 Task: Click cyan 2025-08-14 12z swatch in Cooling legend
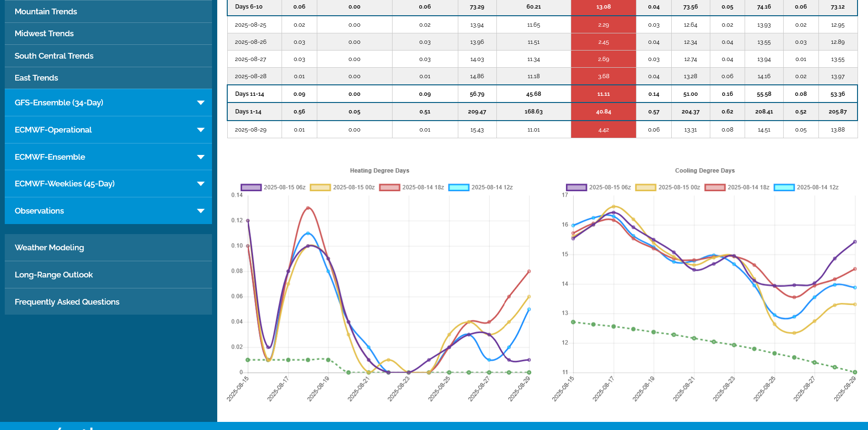pyautogui.click(x=784, y=187)
